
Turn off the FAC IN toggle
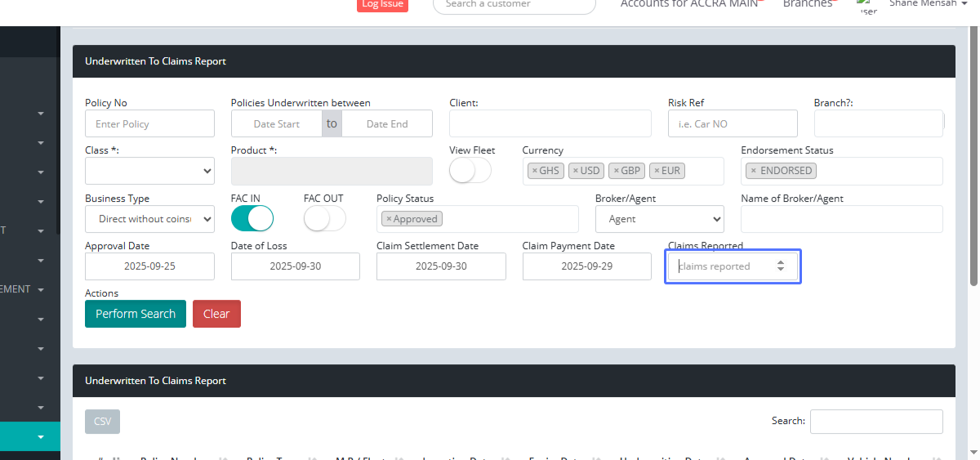click(252, 218)
